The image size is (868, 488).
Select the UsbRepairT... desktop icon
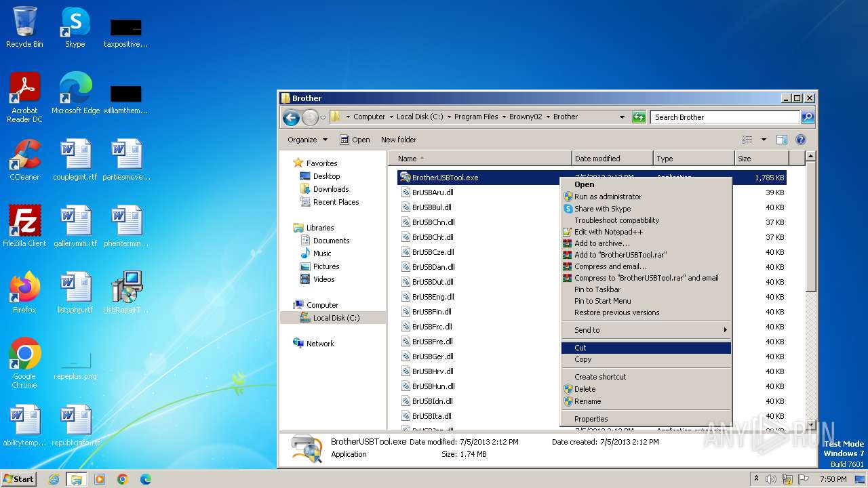tap(126, 293)
